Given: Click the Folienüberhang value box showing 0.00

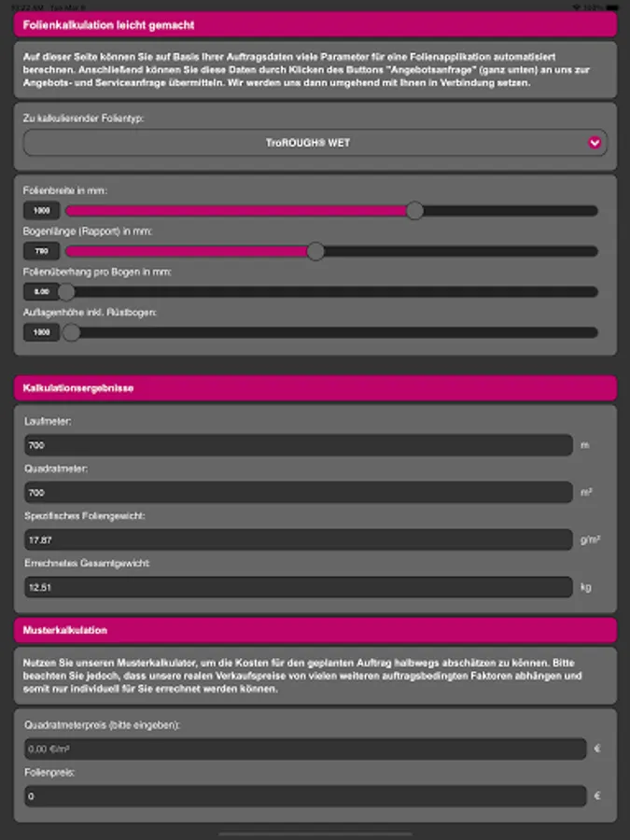Looking at the screenshot, I should (x=42, y=291).
